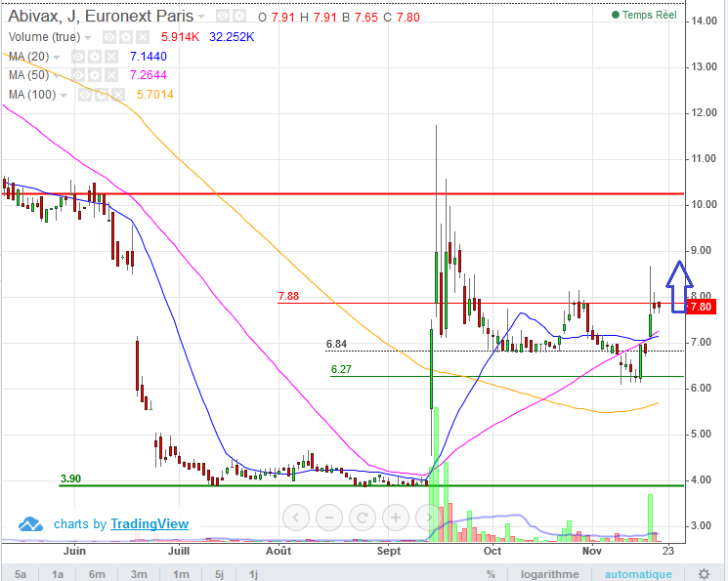Viewport: 728px width, 581px height.
Task: Open settings for the Abivax price series
Action: tap(239, 17)
